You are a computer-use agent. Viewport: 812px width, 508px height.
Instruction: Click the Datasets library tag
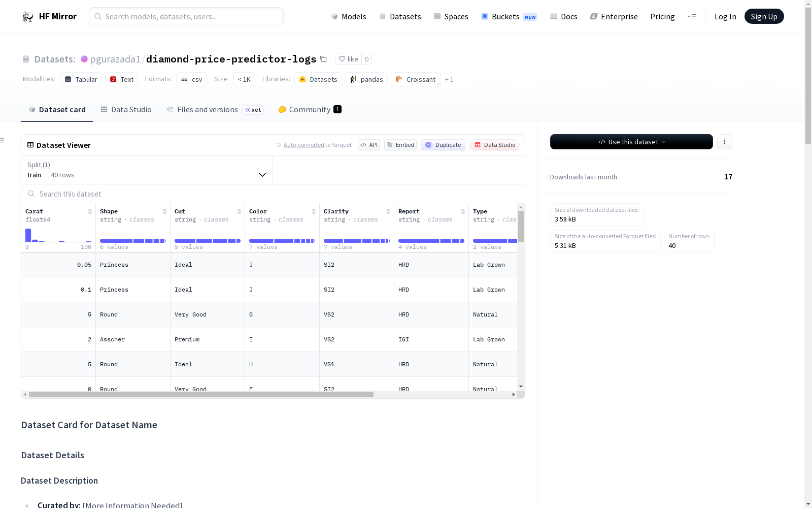pyautogui.click(x=318, y=79)
